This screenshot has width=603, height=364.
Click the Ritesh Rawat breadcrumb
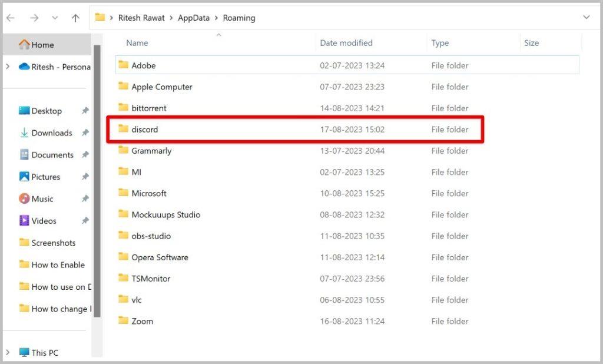(x=141, y=18)
